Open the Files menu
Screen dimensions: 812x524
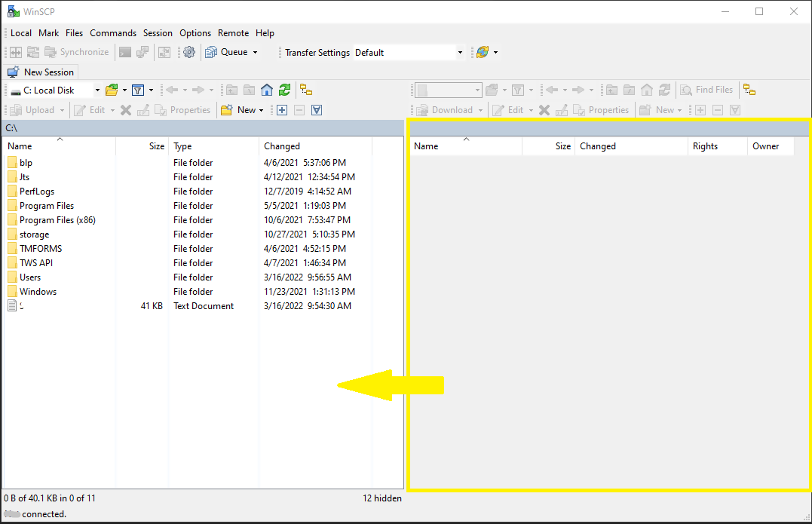pyautogui.click(x=74, y=33)
